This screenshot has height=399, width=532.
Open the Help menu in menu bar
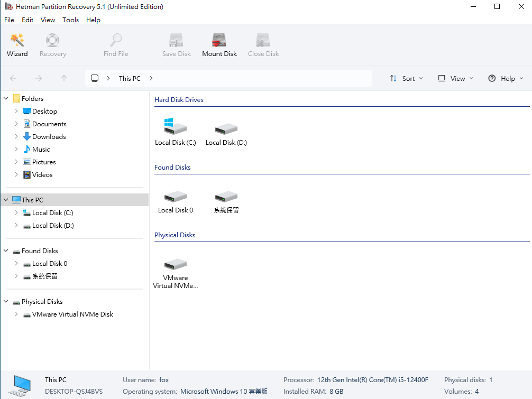[93, 20]
